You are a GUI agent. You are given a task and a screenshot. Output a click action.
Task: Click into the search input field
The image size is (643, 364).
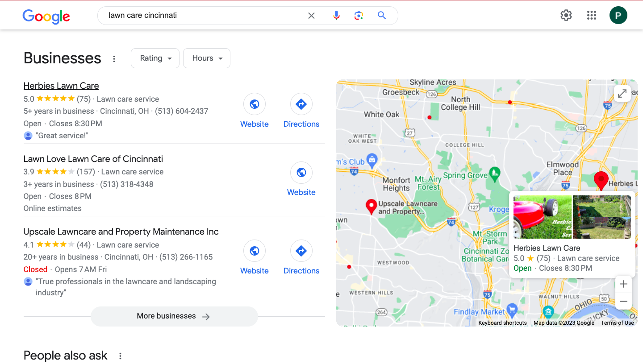coord(205,16)
